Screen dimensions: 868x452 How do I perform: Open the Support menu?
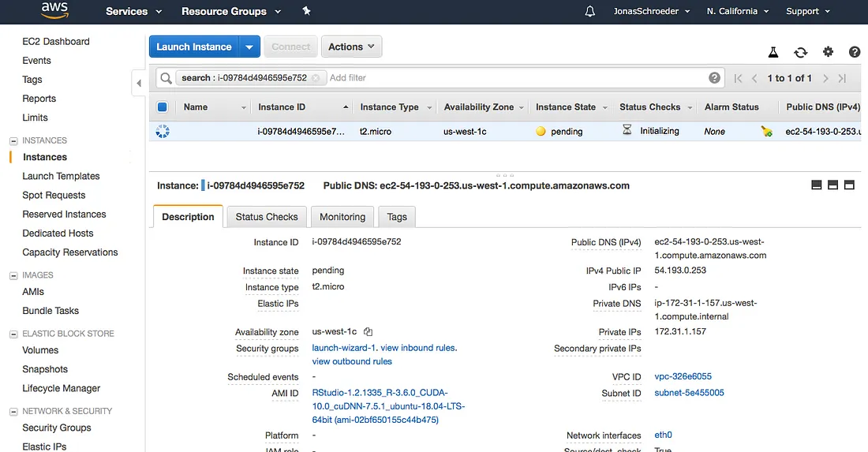[808, 11]
